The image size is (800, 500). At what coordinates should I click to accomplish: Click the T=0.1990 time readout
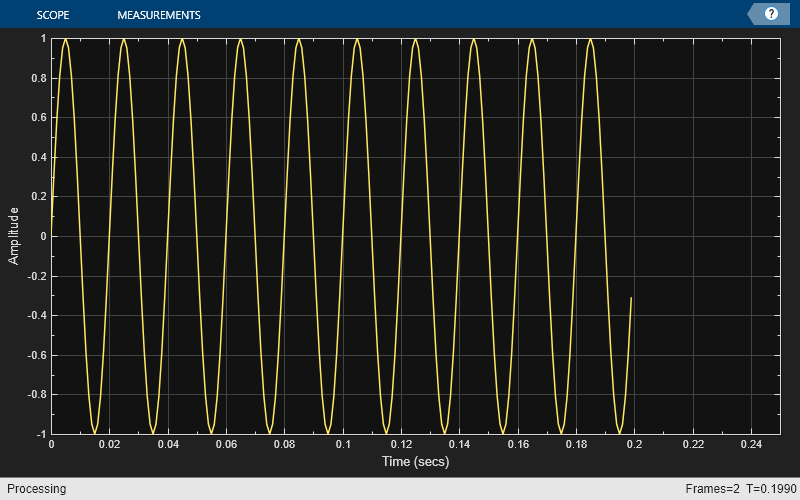[771, 489]
